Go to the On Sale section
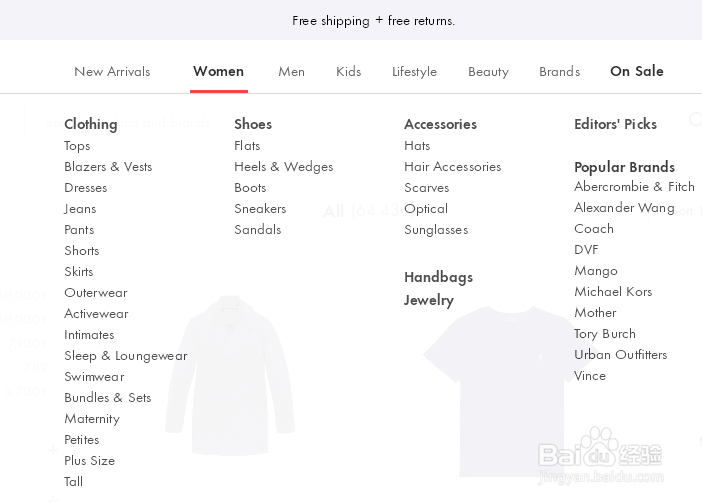702x502 pixels. point(636,71)
